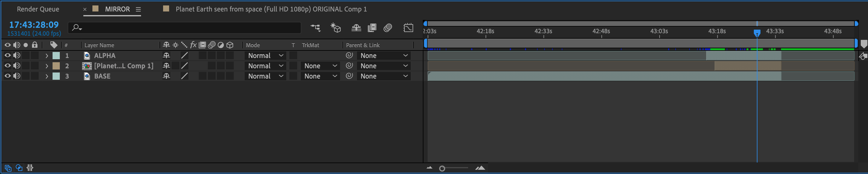Toggle the Transfer Controls pane button
This screenshot has width=868, height=174.
[x=19, y=168]
